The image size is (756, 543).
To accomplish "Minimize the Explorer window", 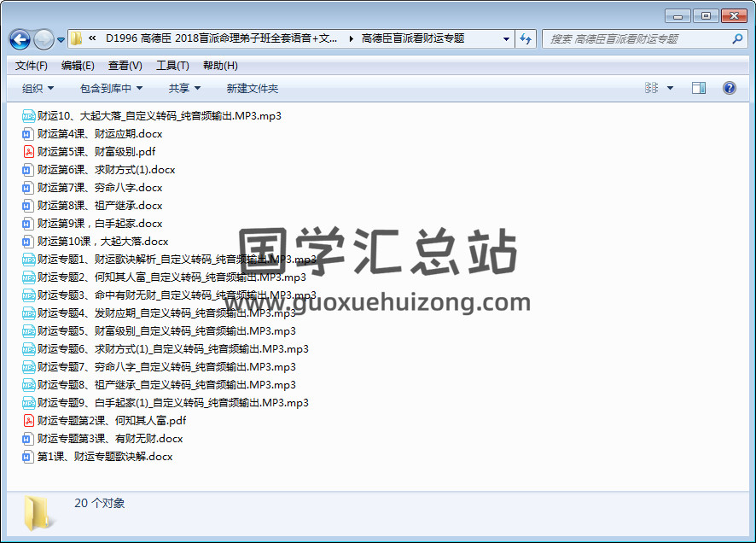I will [677, 16].
